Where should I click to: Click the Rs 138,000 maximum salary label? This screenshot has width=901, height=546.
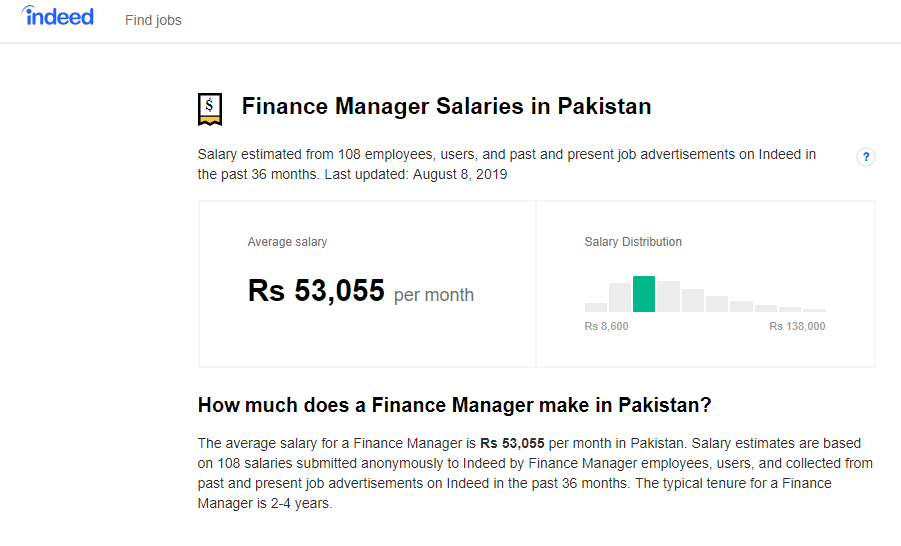797,326
